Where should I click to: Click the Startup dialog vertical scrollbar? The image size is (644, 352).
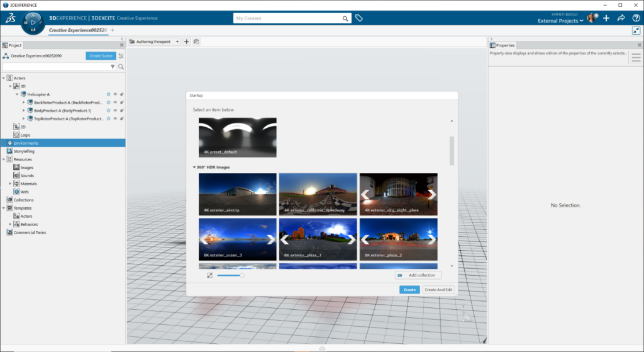(452, 150)
